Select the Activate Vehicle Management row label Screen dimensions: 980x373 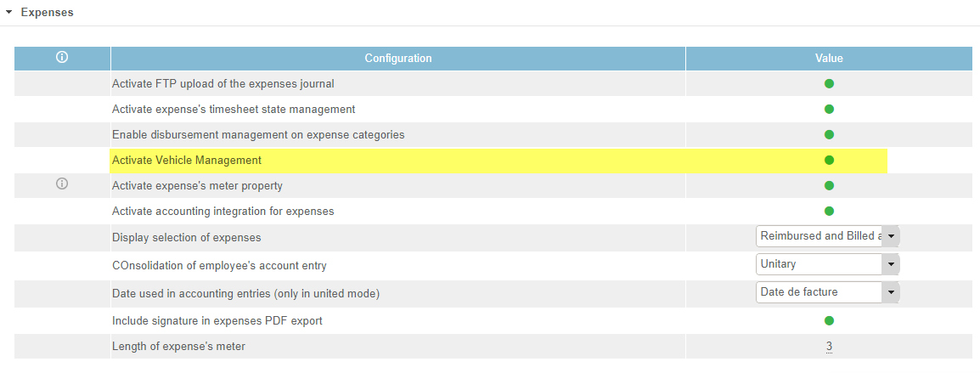(187, 160)
